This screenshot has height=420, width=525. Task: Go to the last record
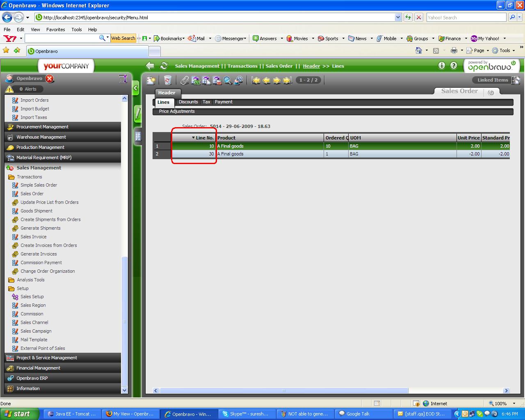pos(287,80)
